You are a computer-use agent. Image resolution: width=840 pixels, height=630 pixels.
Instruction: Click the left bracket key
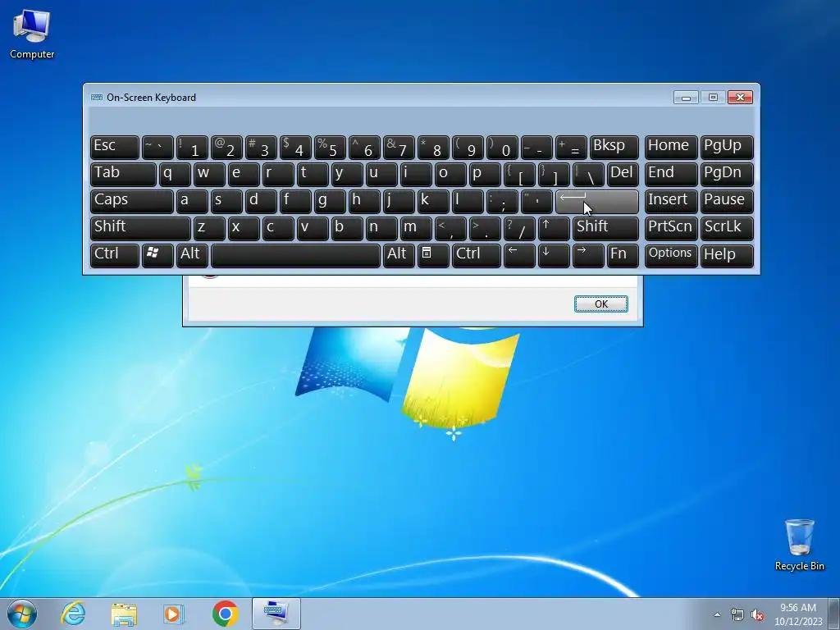click(519, 174)
